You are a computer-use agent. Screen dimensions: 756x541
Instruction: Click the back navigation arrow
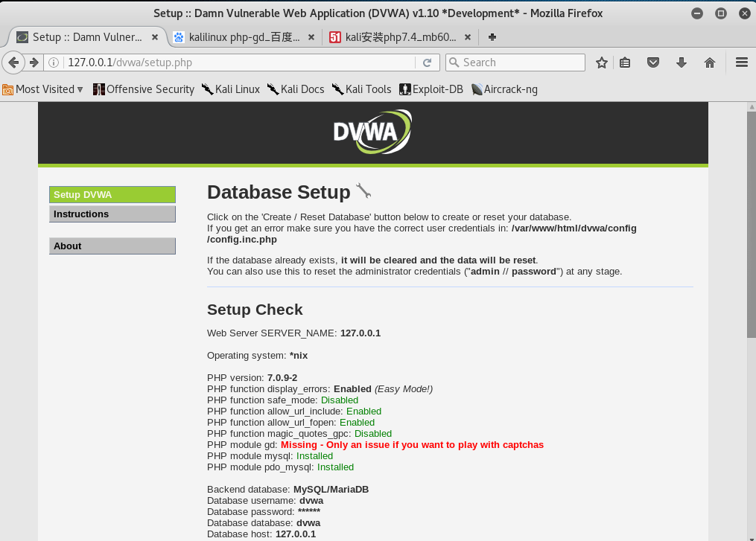[13, 63]
